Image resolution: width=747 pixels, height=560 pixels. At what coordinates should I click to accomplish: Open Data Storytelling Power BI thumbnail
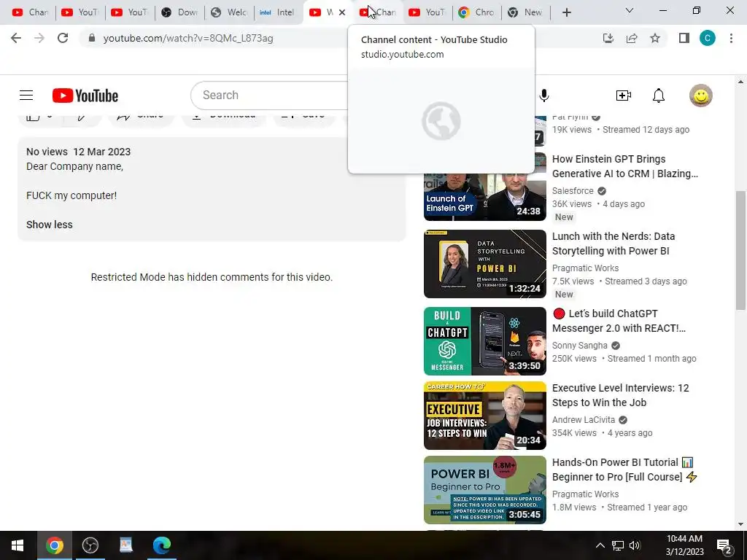tap(485, 264)
